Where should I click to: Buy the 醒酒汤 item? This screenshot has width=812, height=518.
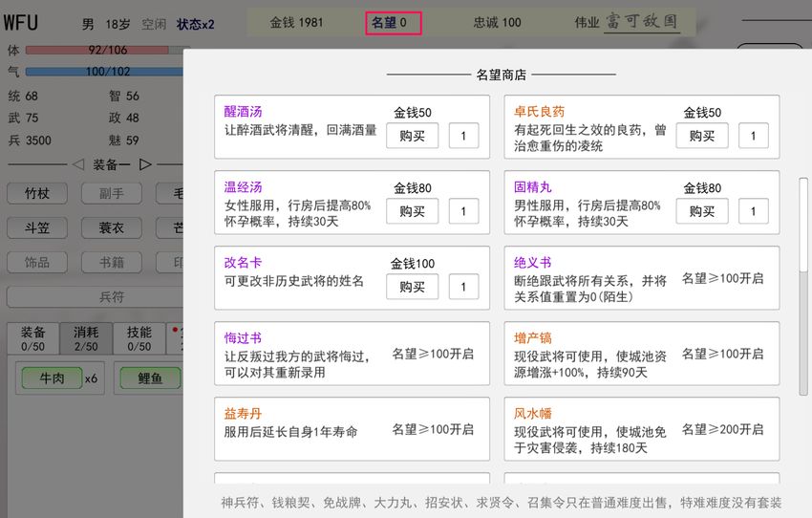pos(412,136)
